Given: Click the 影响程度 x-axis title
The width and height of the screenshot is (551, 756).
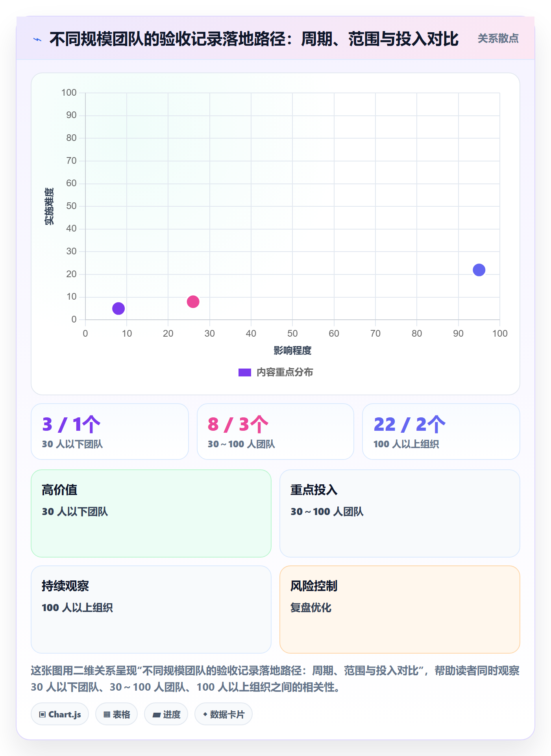Looking at the screenshot, I should pos(292,350).
